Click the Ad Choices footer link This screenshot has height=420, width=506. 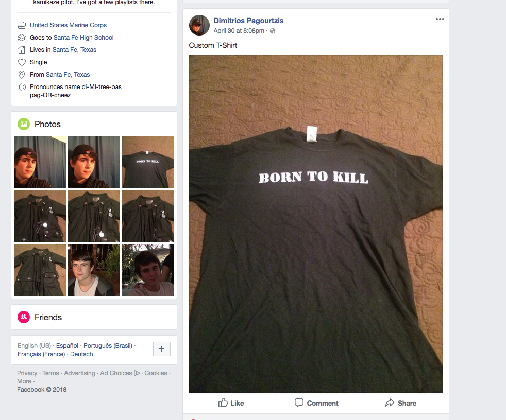coord(120,373)
